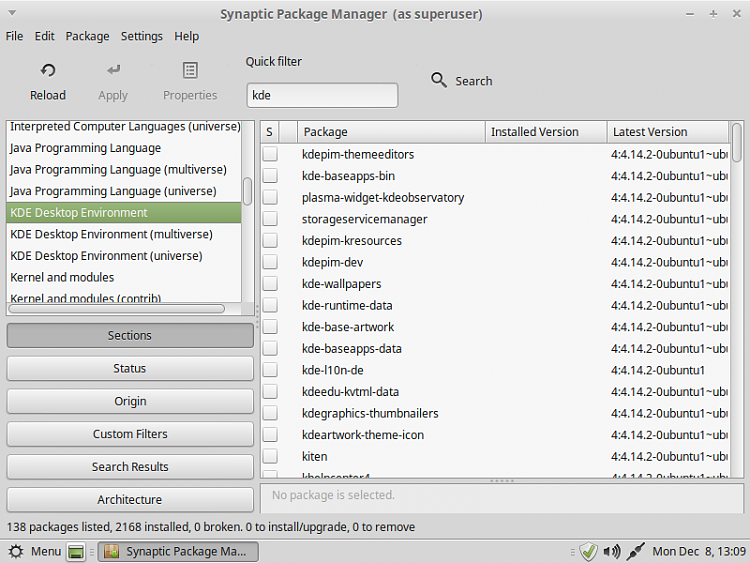The image size is (750, 563).
Task: Click the Apply toolbar icon
Action: click(x=113, y=70)
